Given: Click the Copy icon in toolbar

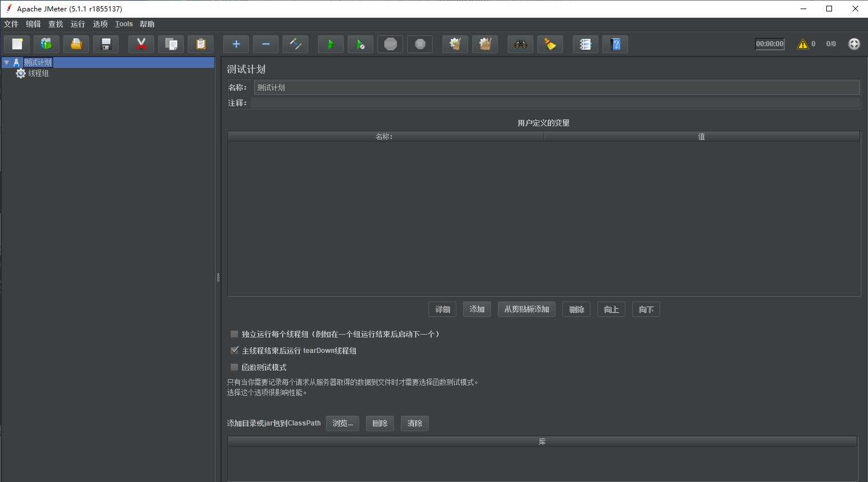Looking at the screenshot, I should [x=171, y=44].
